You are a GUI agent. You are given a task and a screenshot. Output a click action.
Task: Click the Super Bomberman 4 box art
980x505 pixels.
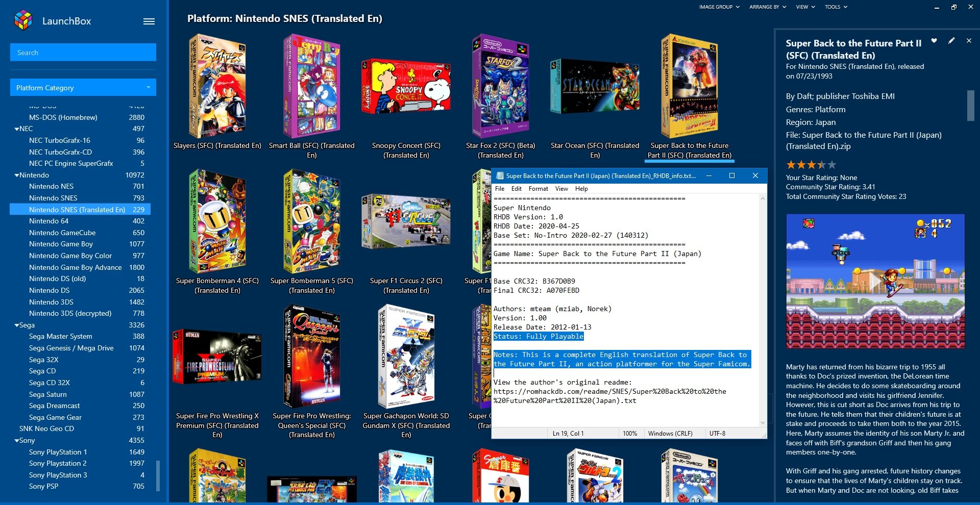pyautogui.click(x=217, y=221)
